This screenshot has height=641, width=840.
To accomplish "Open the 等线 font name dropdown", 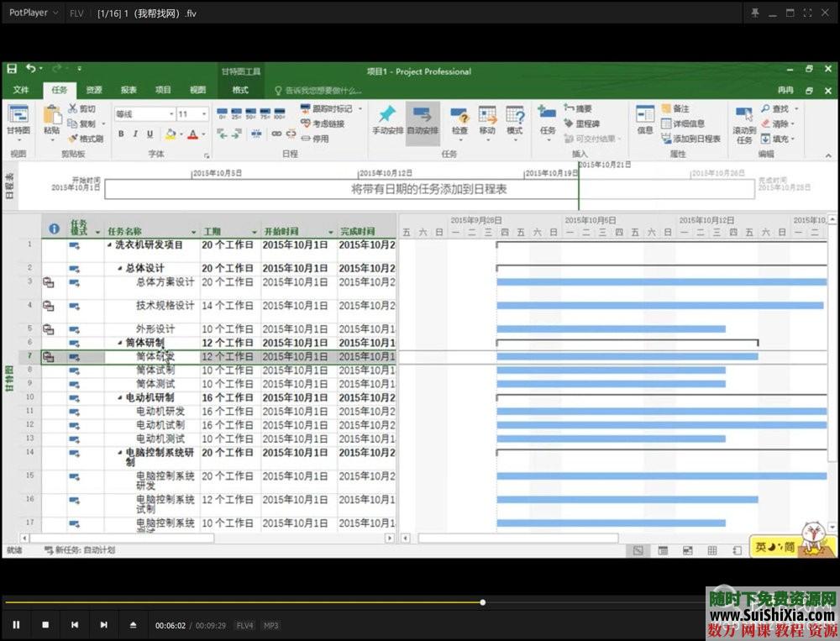I will [172, 113].
